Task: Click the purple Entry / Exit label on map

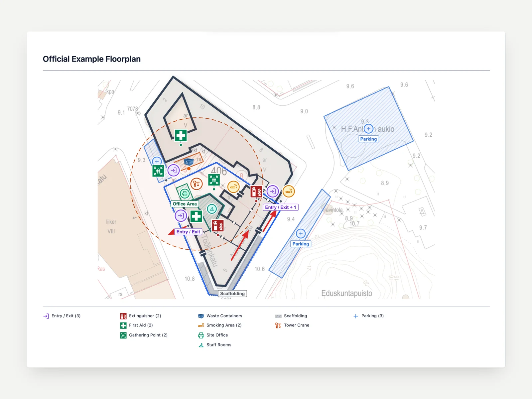Action: pyautogui.click(x=188, y=232)
